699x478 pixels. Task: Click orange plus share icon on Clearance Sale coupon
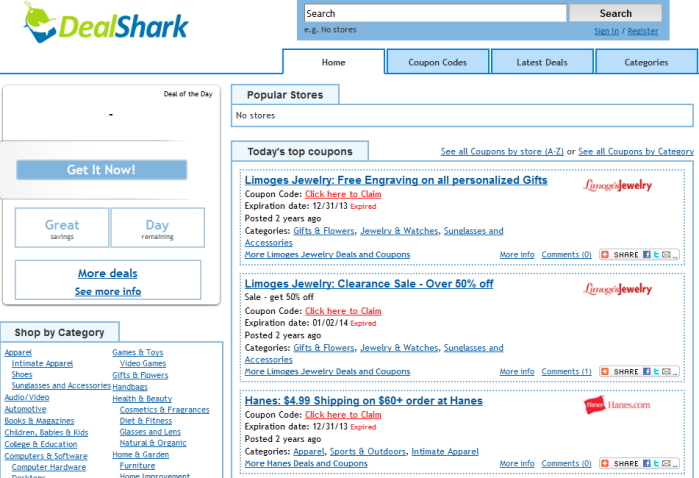[x=605, y=371]
